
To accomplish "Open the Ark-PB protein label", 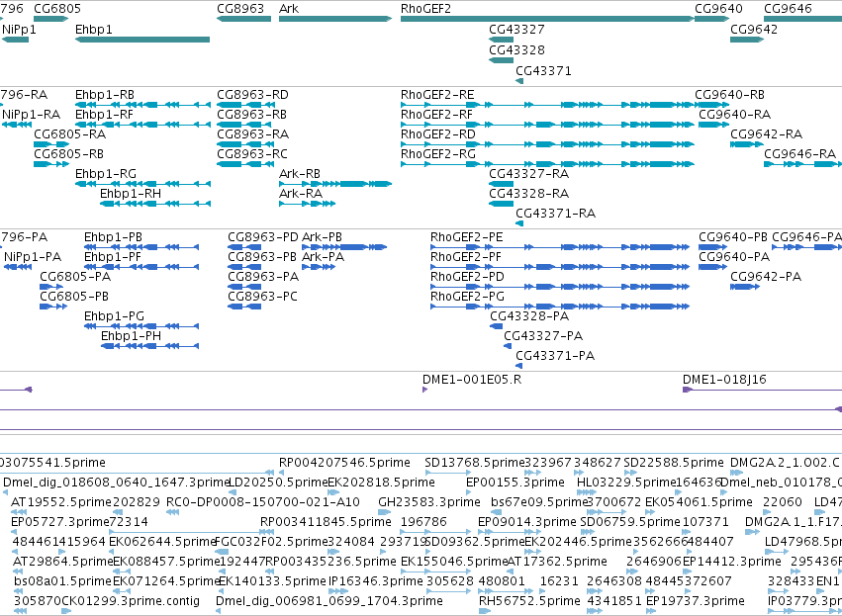I will tap(322, 237).
